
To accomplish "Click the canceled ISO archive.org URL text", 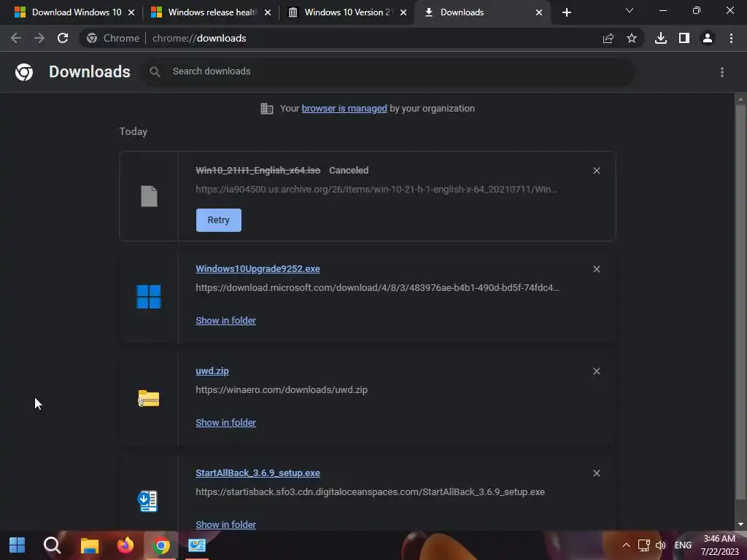I will (376, 190).
